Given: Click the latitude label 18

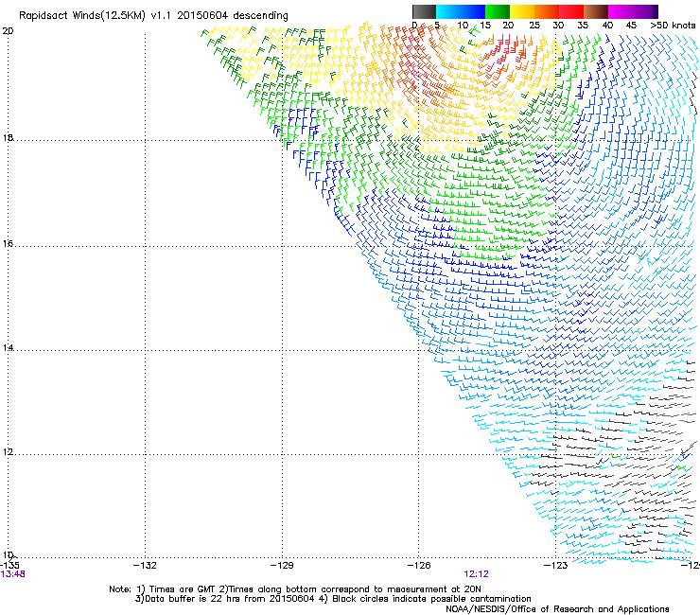Looking at the screenshot, I should click(8, 137).
